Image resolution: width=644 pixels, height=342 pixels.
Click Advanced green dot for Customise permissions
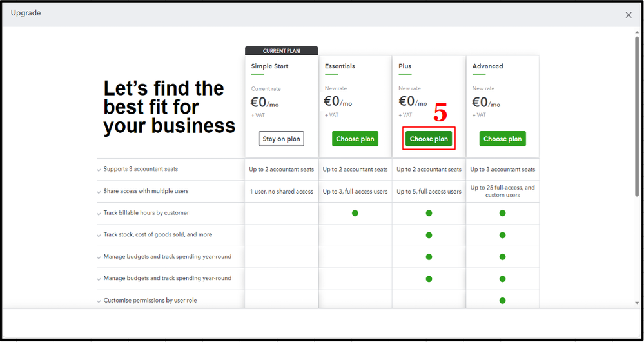(502, 301)
